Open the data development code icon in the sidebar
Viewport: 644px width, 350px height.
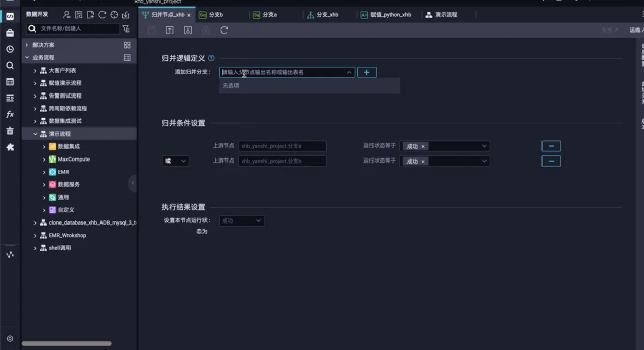10,16
